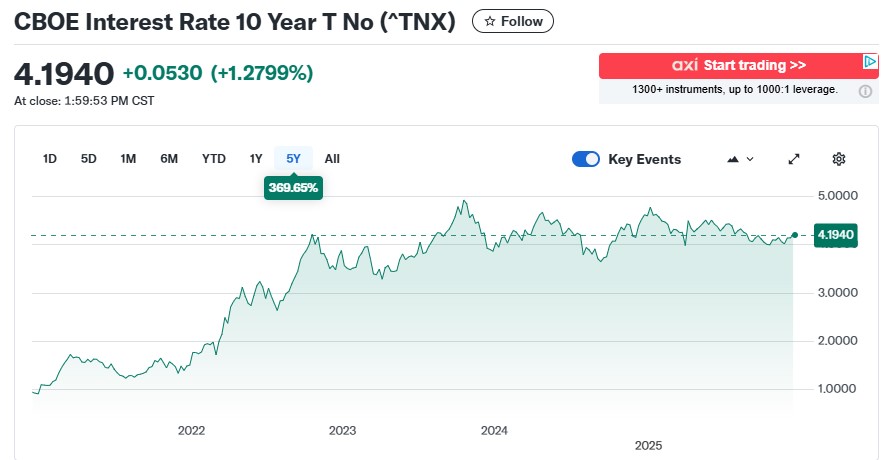Click the ad info circle icon
This screenshot has width=885, height=460.
point(865,91)
